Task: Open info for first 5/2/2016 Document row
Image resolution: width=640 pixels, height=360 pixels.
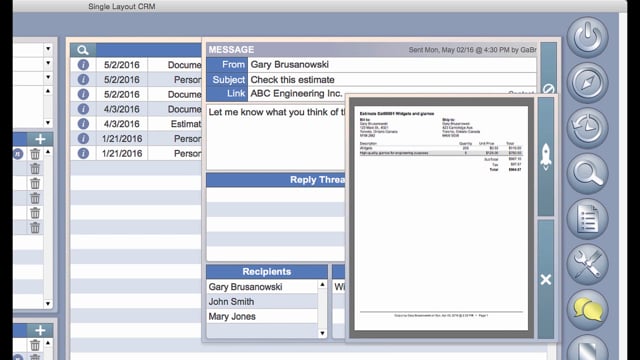Action: click(83, 65)
